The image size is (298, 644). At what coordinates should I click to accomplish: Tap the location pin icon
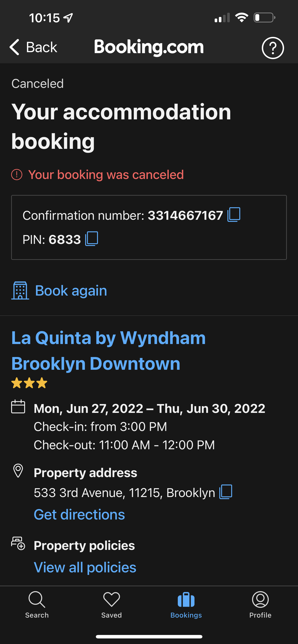pos(18,471)
